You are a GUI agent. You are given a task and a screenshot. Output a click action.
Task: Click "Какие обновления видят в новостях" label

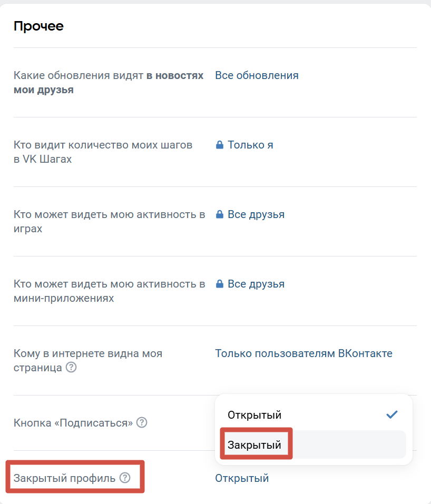(x=79, y=75)
